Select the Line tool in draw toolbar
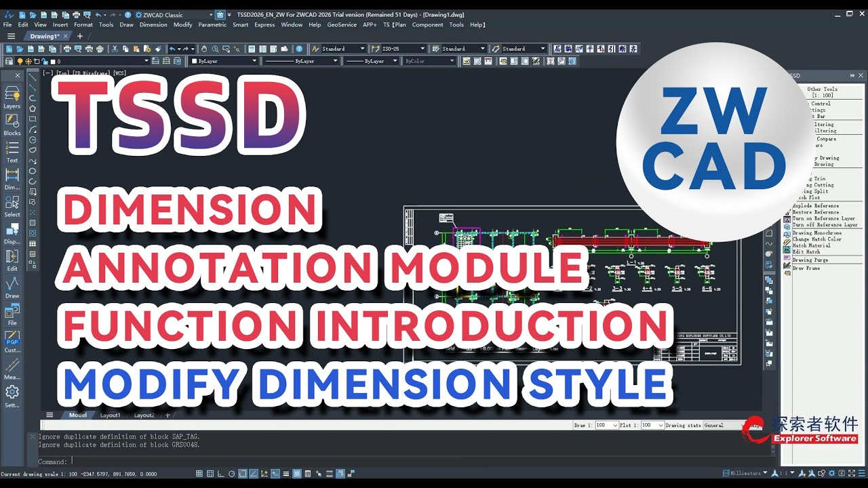868x488 pixels. coord(32,76)
